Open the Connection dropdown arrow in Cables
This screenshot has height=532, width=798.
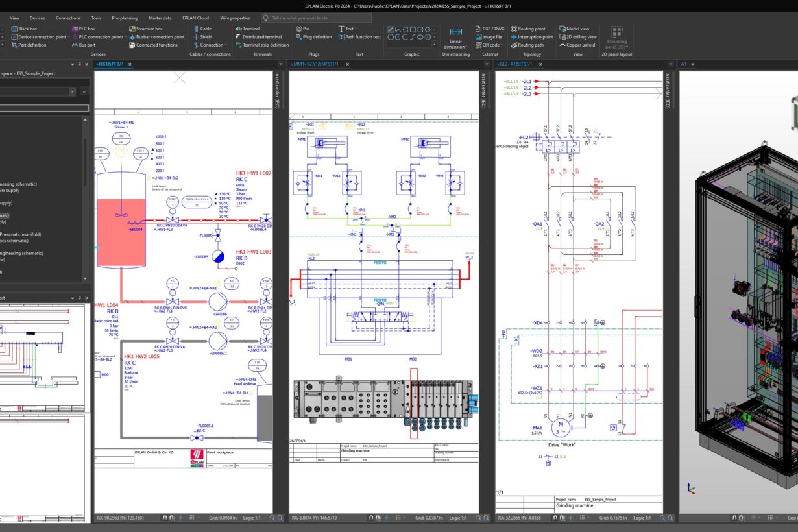[x=226, y=45]
